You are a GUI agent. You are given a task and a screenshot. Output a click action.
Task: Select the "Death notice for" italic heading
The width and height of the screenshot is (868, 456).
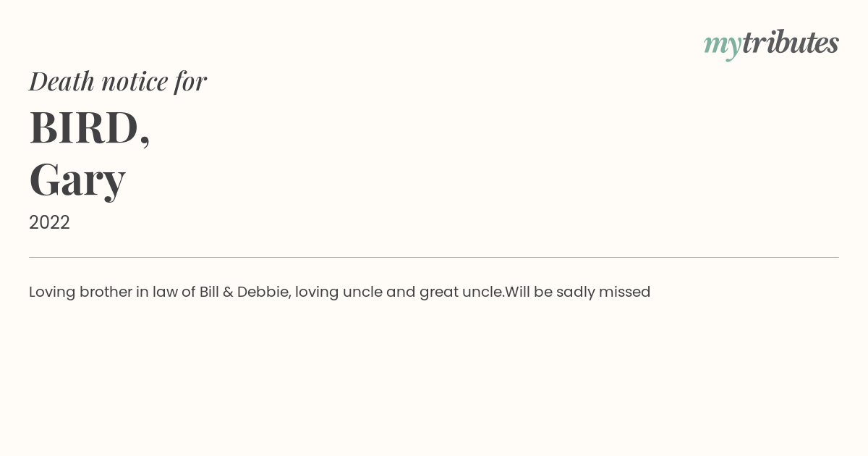pos(118,82)
